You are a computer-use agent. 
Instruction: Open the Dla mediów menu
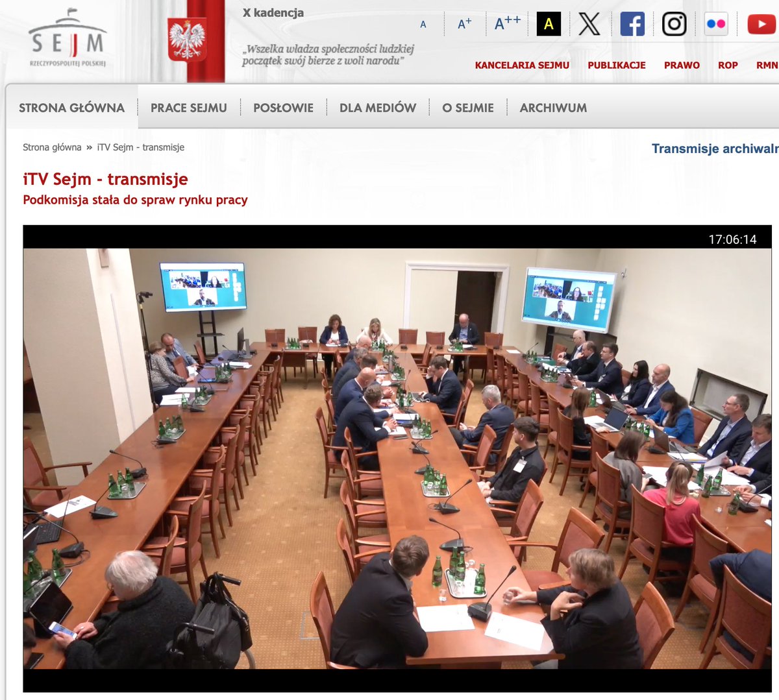click(x=378, y=108)
